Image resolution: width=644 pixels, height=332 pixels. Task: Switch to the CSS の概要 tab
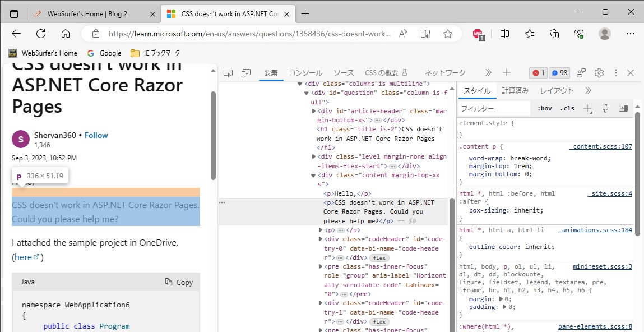click(x=386, y=73)
